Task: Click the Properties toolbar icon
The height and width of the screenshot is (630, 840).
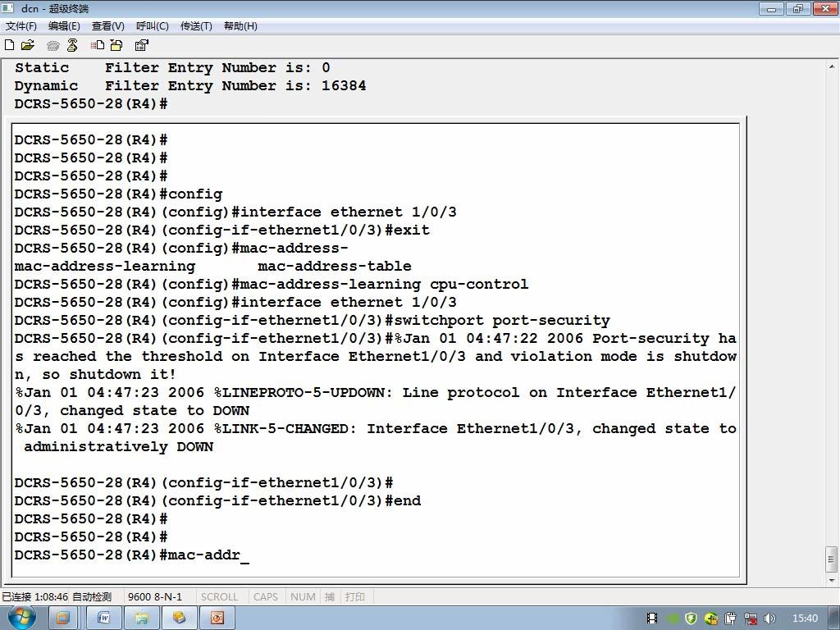Action: pos(141,46)
